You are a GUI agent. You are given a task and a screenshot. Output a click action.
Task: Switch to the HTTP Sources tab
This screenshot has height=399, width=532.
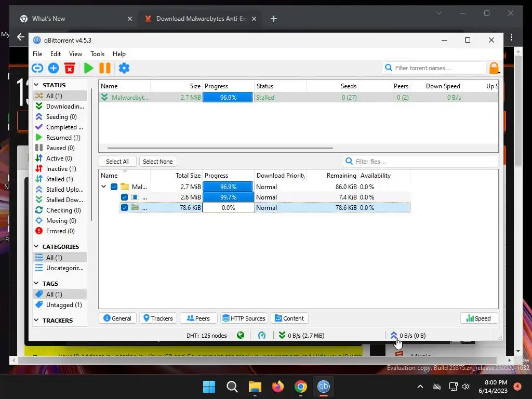point(244,318)
